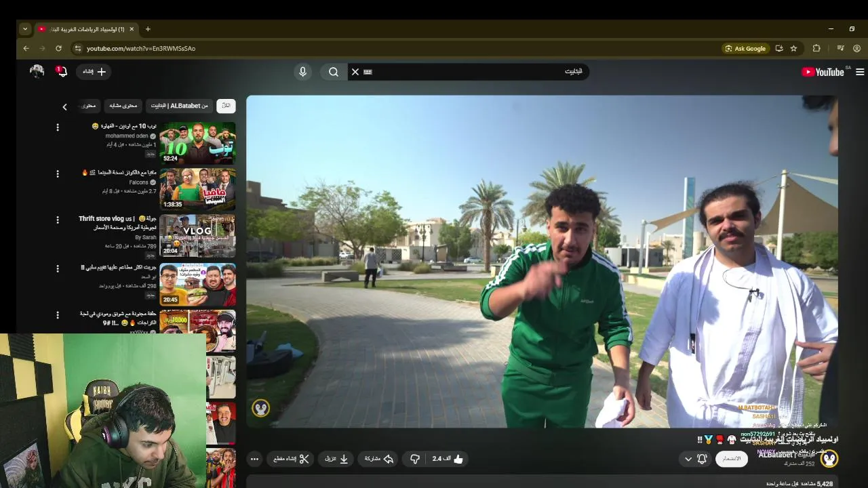Open a new browser tab
The height and width of the screenshot is (488, 868).
click(148, 29)
